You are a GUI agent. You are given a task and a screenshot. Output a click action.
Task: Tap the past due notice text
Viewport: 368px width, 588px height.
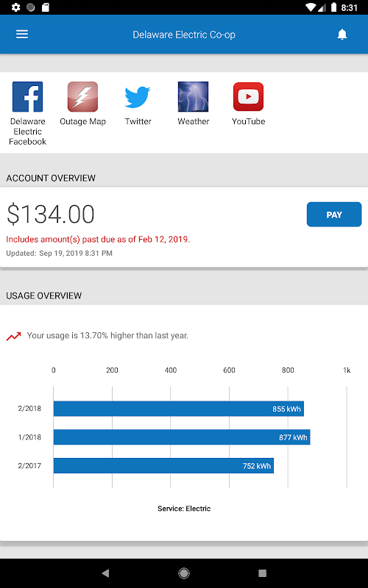(98, 240)
